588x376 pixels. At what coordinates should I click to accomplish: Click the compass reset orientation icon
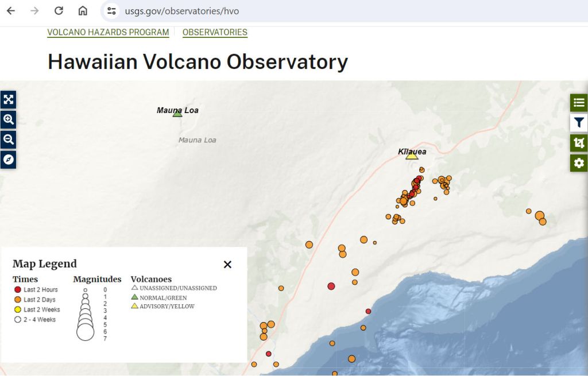click(8, 160)
